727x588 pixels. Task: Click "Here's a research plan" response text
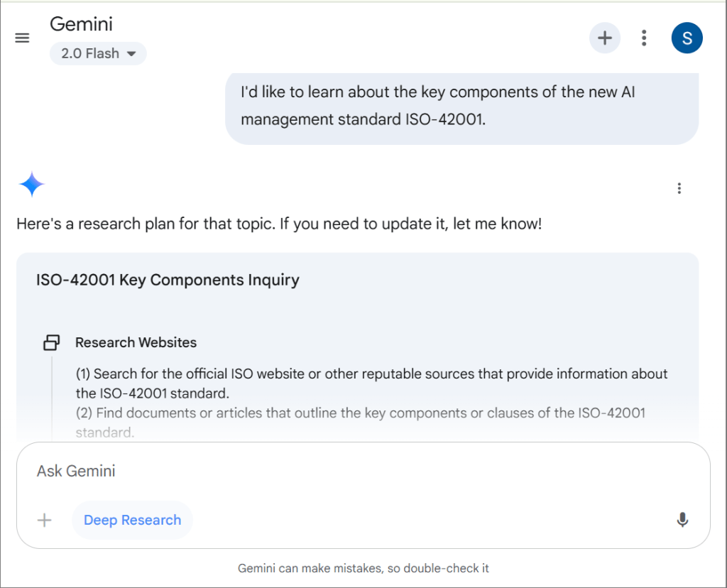coord(279,224)
